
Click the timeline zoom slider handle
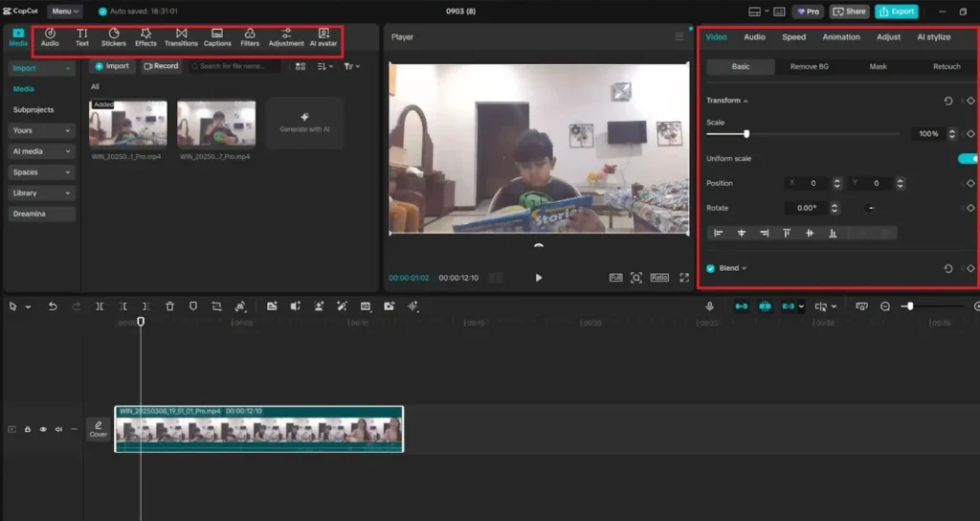[x=910, y=306]
